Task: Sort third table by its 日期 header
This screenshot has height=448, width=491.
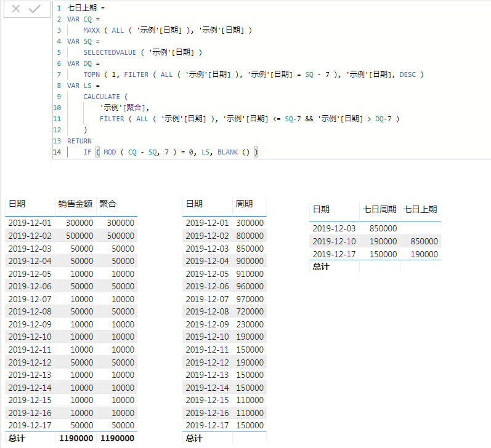Action: [x=321, y=209]
